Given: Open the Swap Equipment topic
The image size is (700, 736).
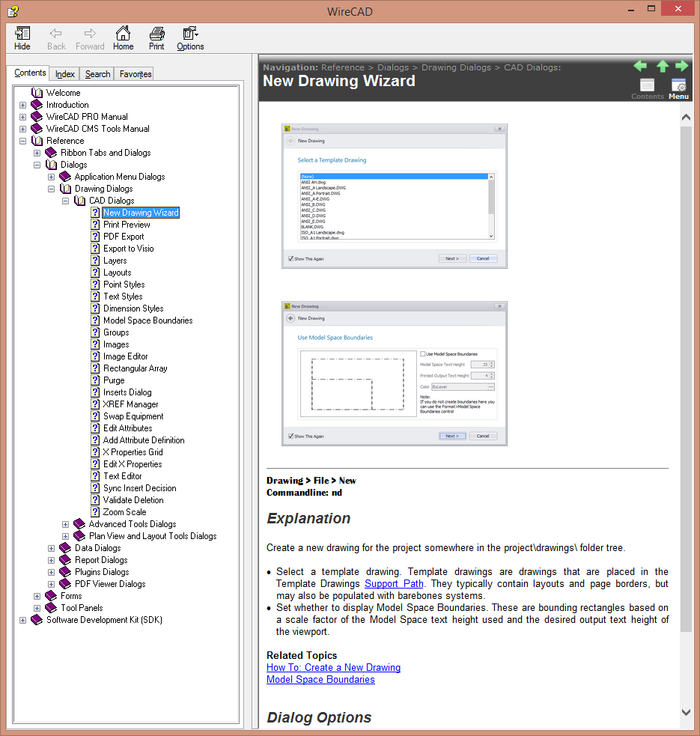Looking at the screenshot, I should pyautogui.click(x=133, y=416).
